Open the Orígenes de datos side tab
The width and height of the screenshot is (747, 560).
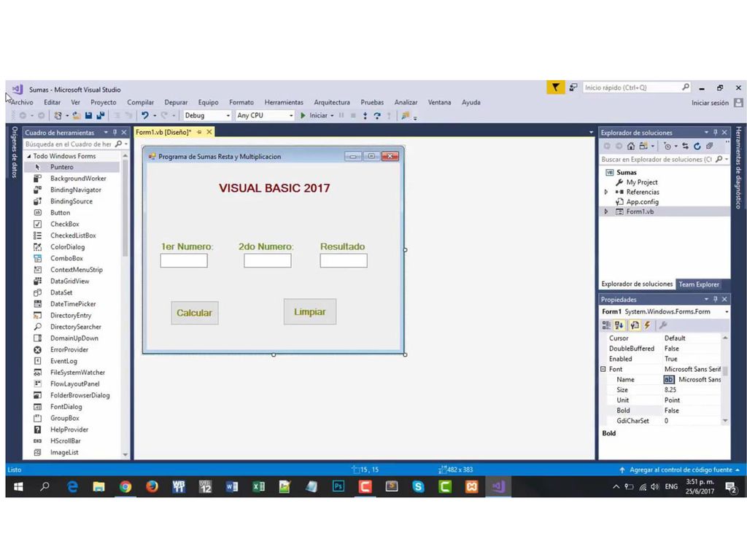pyautogui.click(x=14, y=152)
